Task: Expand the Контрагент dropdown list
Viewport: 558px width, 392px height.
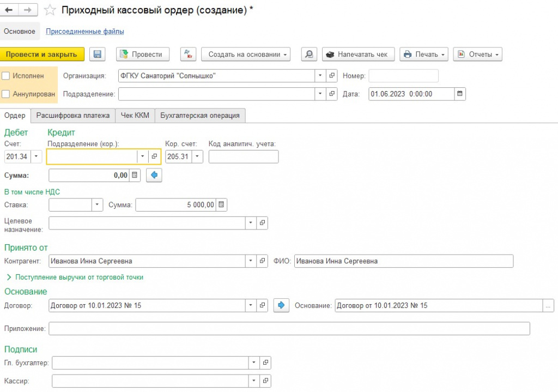Action: 251,261
